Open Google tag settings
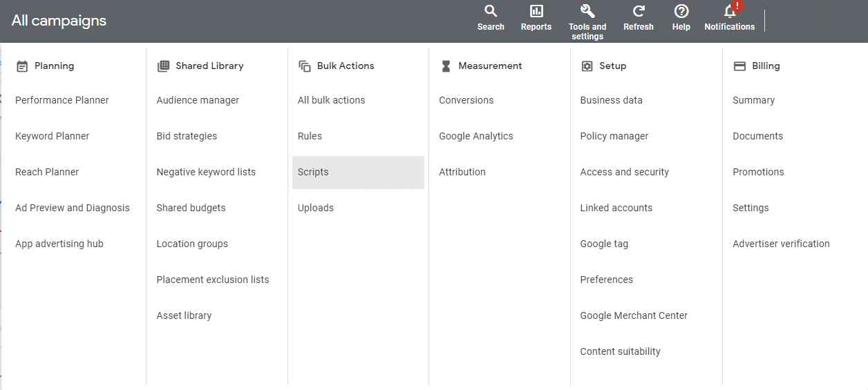868x390 pixels. click(x=605, y=244)
